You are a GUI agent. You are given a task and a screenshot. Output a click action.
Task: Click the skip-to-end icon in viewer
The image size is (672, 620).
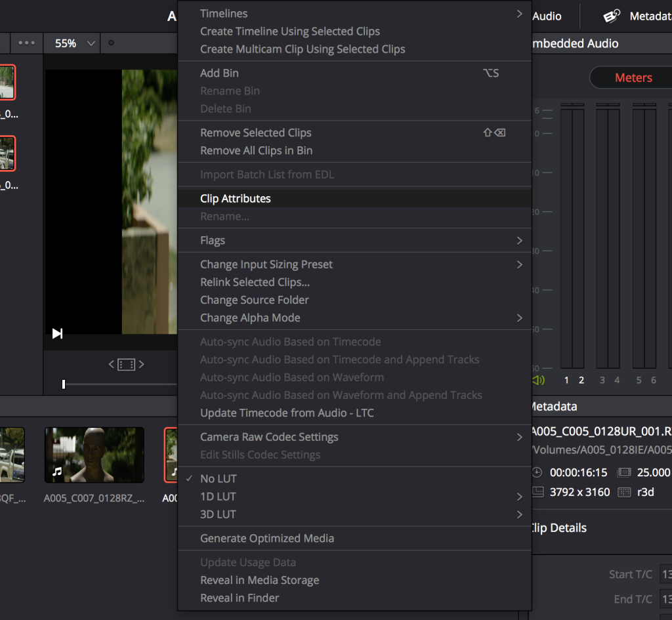pyautogui.click(x=58, y=333)
